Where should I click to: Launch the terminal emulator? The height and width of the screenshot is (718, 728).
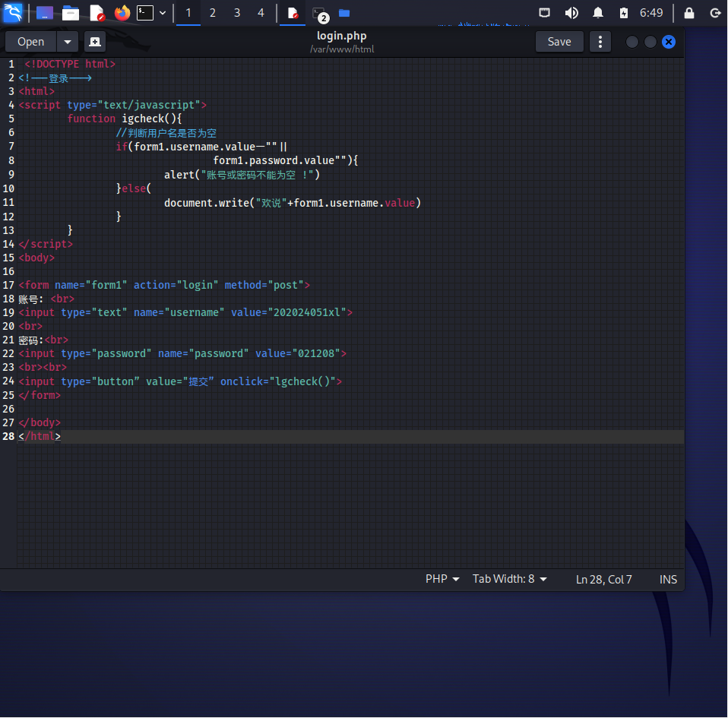(x=145, y=13)
